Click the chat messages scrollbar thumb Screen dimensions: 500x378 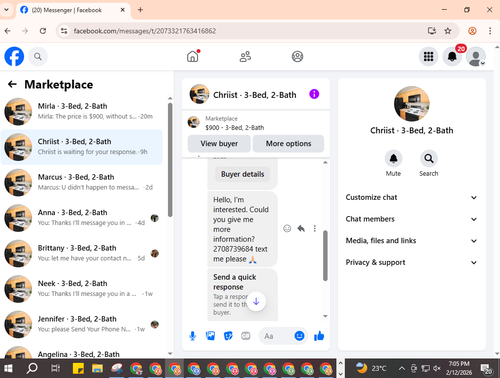325,256
